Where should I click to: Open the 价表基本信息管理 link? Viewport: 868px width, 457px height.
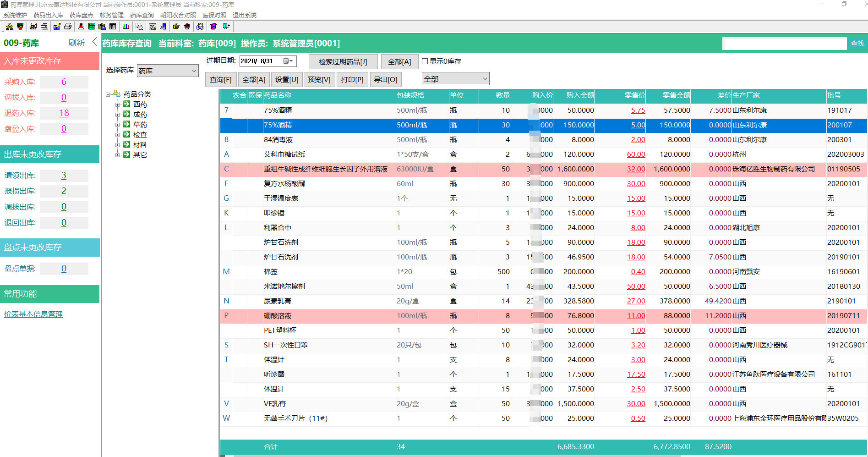(33, 314)
